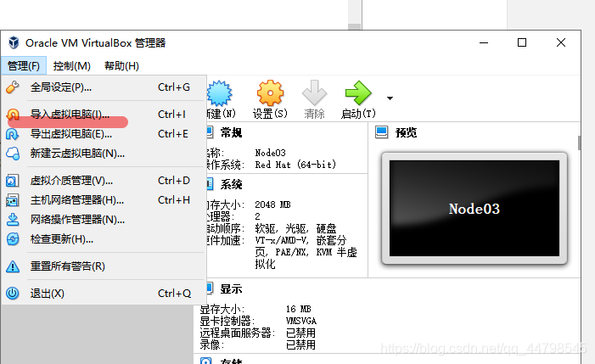Select 全局设定(P)... menu entry
Viewport: 595px width, 364px height.
[x=104, y=87]
